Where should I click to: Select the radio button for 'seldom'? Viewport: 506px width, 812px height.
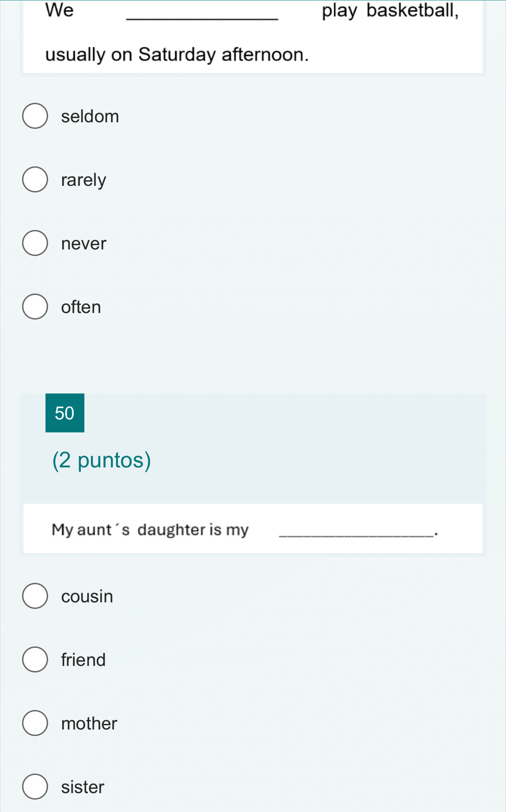(x=35, y=116)
